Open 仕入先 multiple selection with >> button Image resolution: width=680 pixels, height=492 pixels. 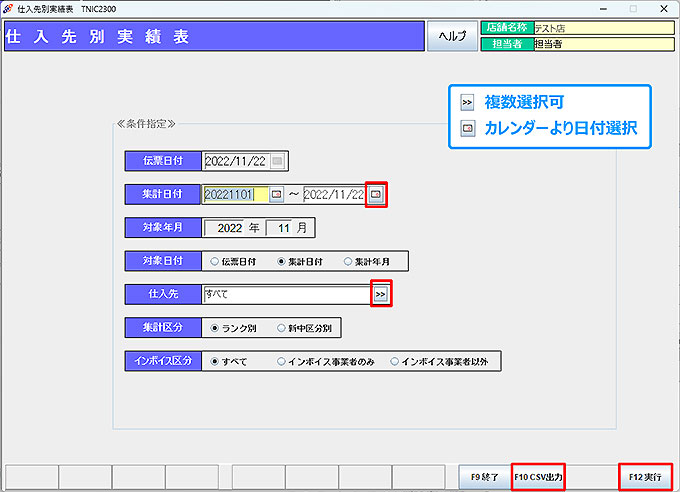tap(381, 294)
